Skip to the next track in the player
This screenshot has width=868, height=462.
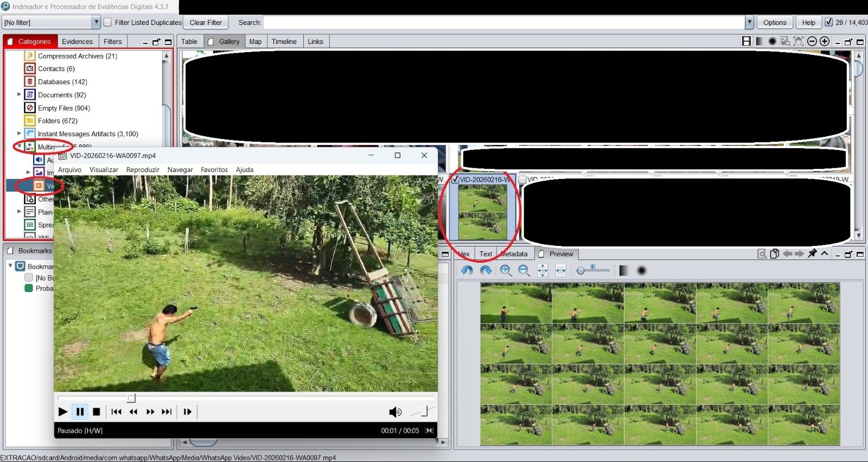[167, 412]
